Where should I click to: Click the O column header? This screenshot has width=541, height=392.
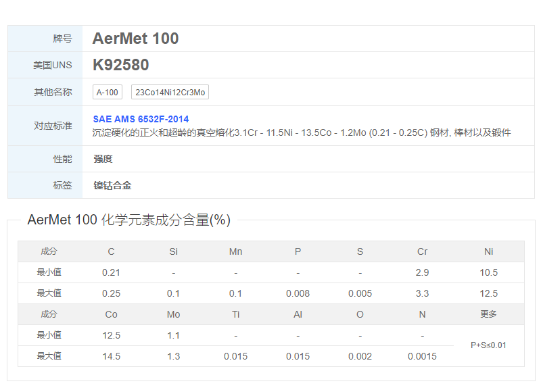point(360,314)
